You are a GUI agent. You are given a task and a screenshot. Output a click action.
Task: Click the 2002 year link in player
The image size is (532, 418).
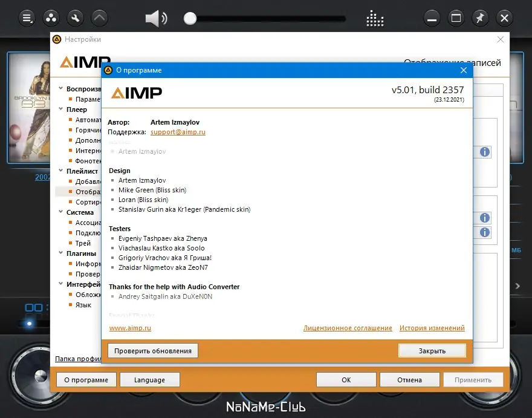42,177
